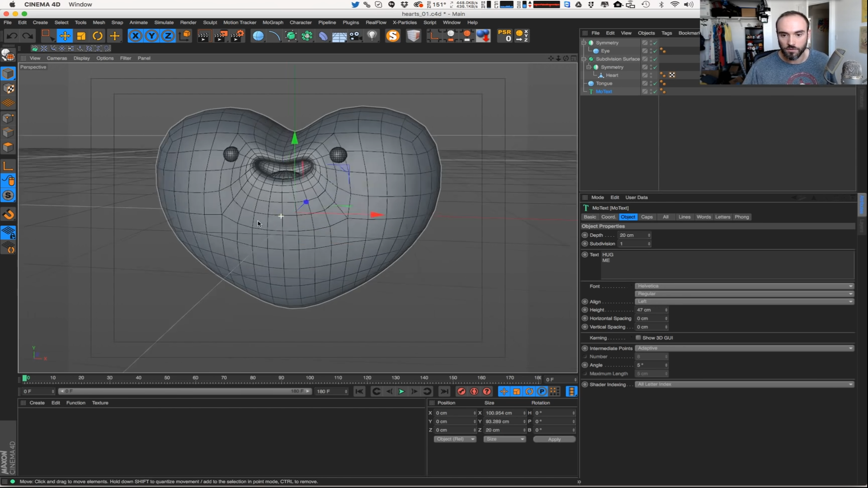Toggle Parameter P keyframe recording
The height and width of the screenshot is (488, 868).
pos(542,392)
